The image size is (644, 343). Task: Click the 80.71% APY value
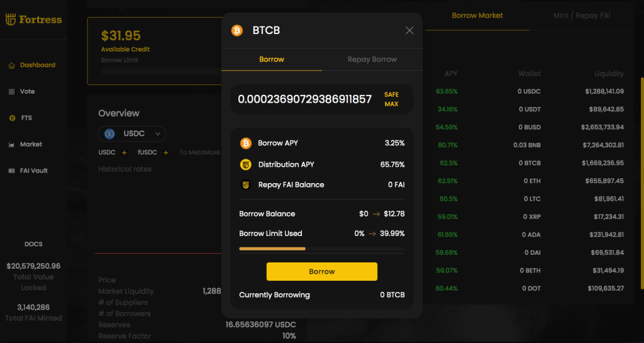click(x=448, y=145)
